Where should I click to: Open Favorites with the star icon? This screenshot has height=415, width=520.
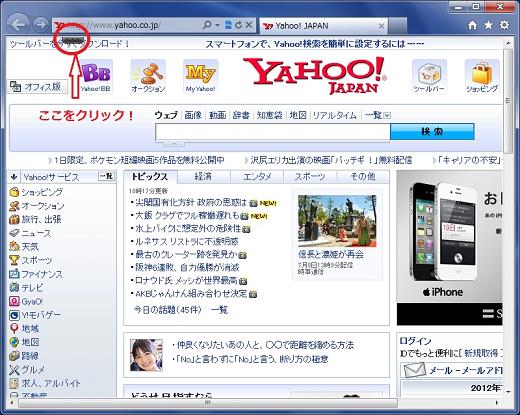pos(488,25)
